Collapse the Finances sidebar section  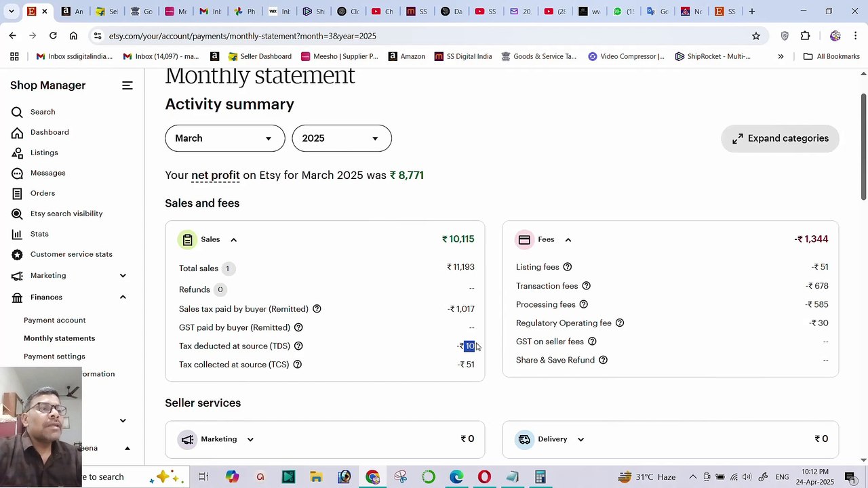click(123, 298)
